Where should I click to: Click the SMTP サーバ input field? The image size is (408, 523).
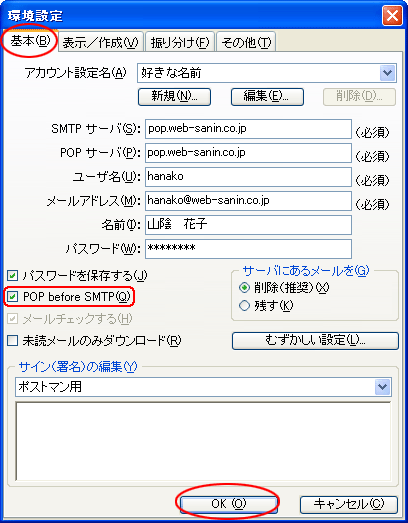click(248, 129)
